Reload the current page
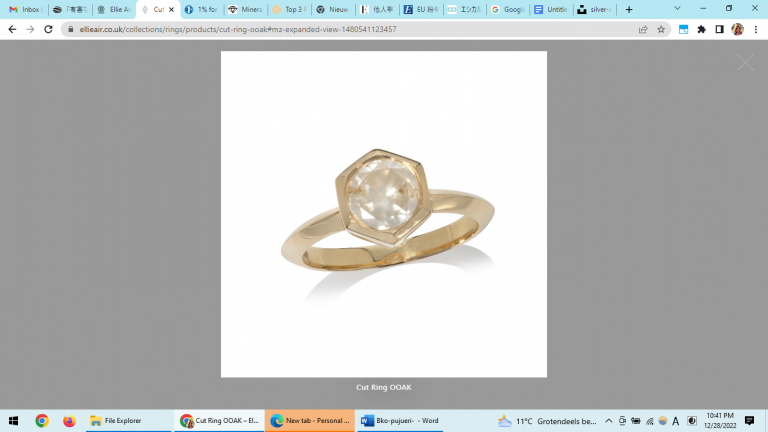768x432 pixels. 48,29
